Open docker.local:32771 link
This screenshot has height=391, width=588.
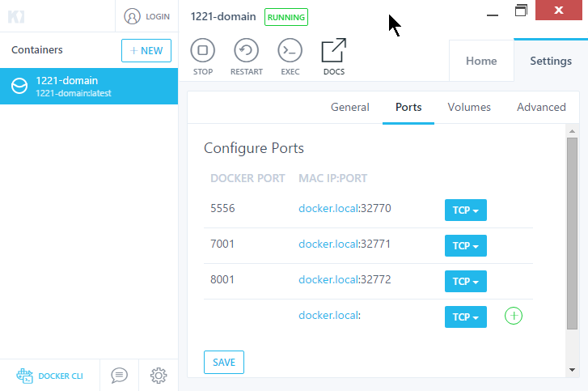point(345,244)
